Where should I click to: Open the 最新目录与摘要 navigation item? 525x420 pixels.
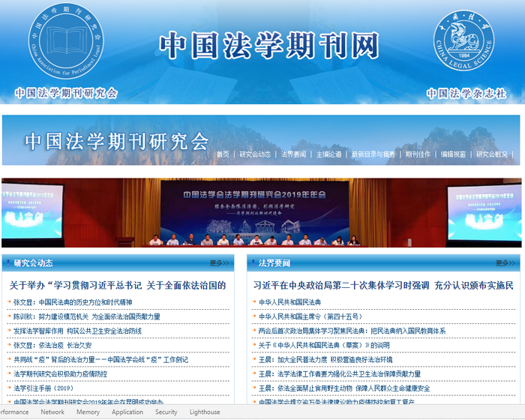373,154
